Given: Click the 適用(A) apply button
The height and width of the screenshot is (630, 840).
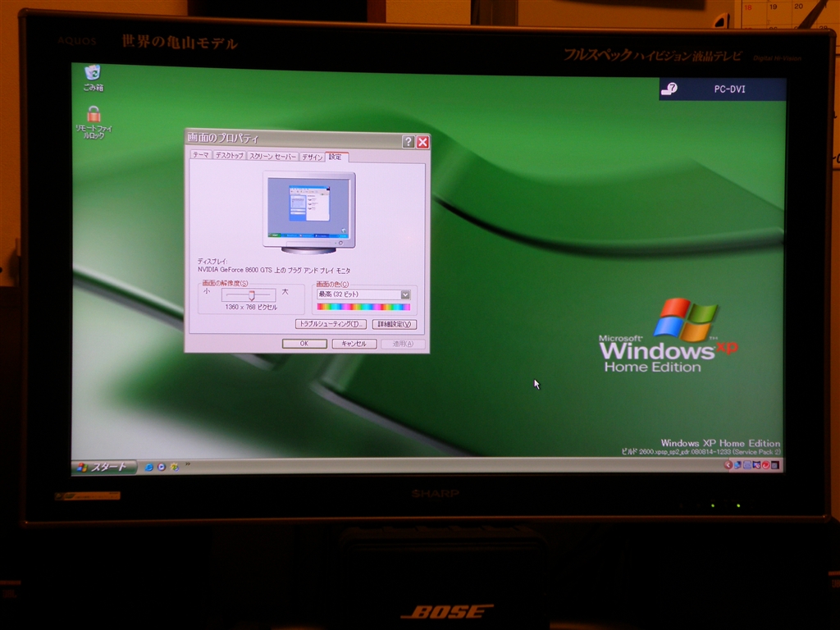Looking at the screenshot, I should 403,344.
